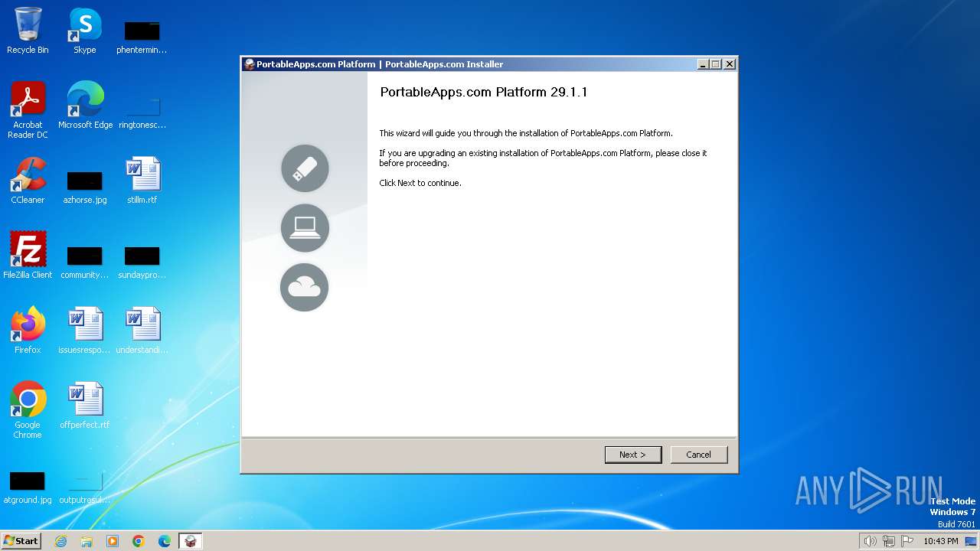Image resolution: width=980 pixels, height=551 pixels.
Task: Select the stillm.rtf document icon
Action: click(x=142, y=181)
